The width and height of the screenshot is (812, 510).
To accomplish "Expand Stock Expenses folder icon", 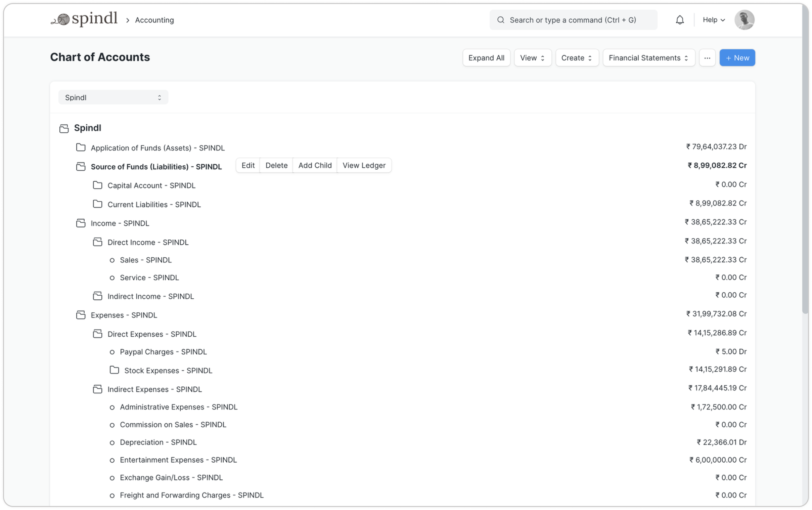I will tap(114, 370).
